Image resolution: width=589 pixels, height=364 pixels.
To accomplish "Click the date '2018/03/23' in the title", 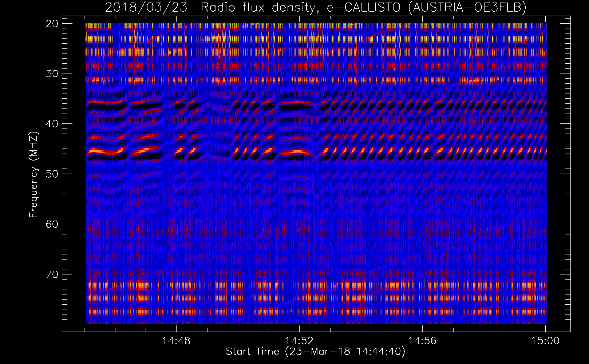I will point(146,7).
